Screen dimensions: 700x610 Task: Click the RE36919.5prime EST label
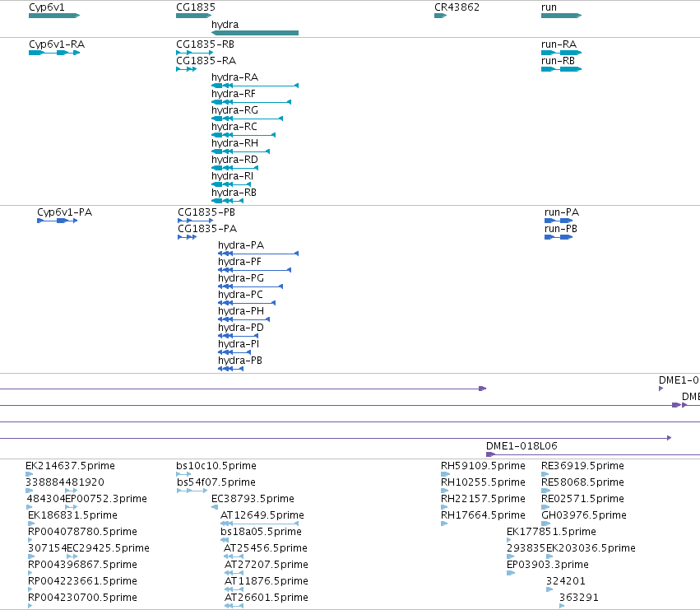pos(582,466)
